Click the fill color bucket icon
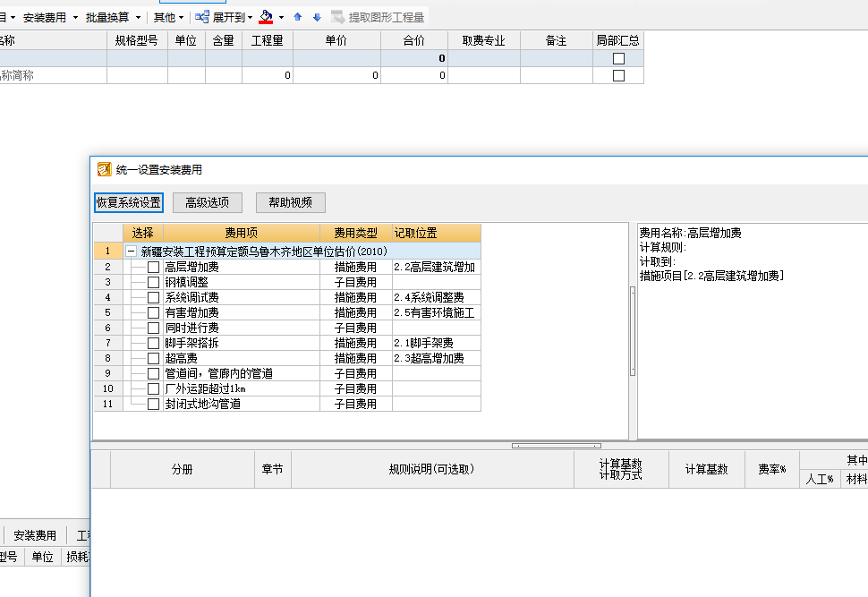The height and width of the screenshot is (597, 868). coord(267,17)
